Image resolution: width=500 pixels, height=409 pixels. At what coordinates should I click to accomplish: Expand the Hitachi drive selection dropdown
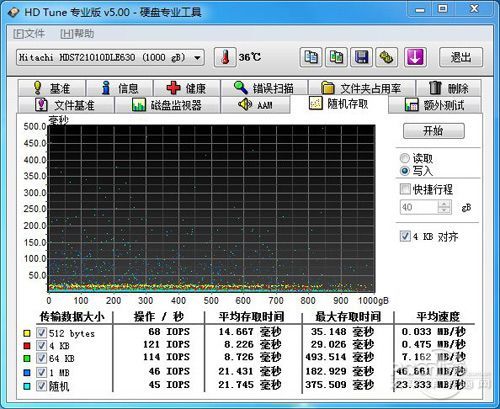coord(197,58)
